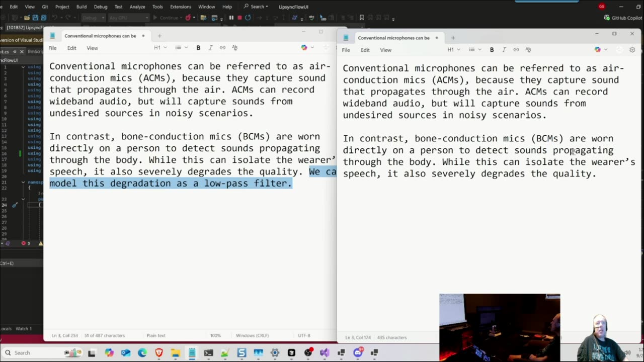Open the Analyze menu in Visual Studio
644x362 pixels.
click(137, 7)
